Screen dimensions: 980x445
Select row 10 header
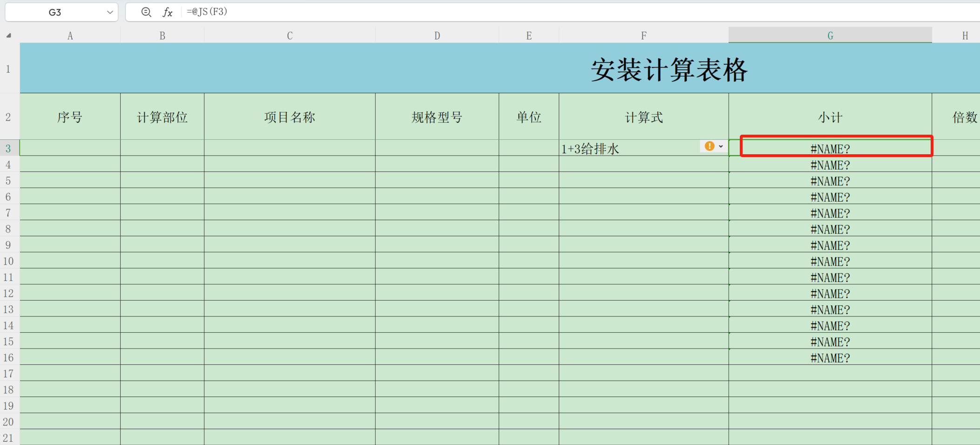(9, 261)
